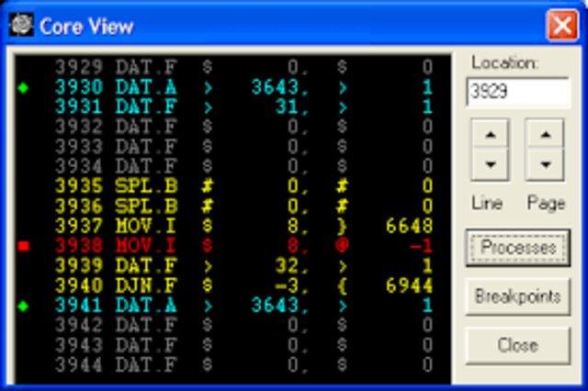Click the green diamond marker at line 3941

click(x=23, y=306)
